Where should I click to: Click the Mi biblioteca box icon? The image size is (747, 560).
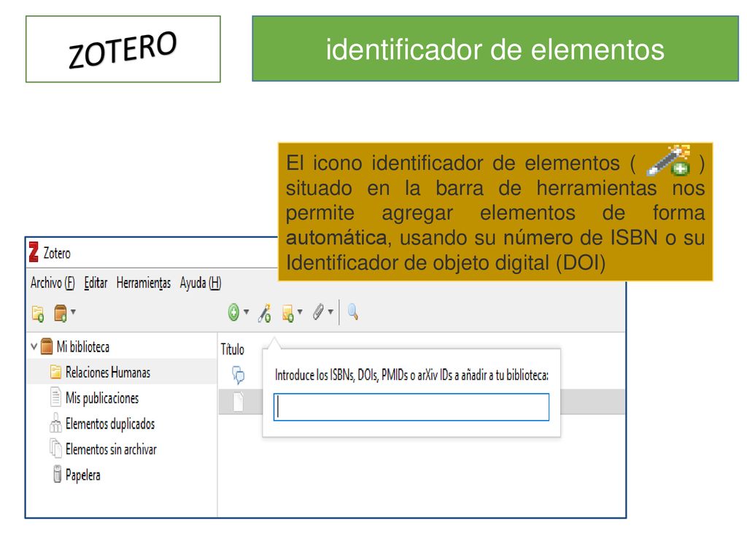coord(47,346)
